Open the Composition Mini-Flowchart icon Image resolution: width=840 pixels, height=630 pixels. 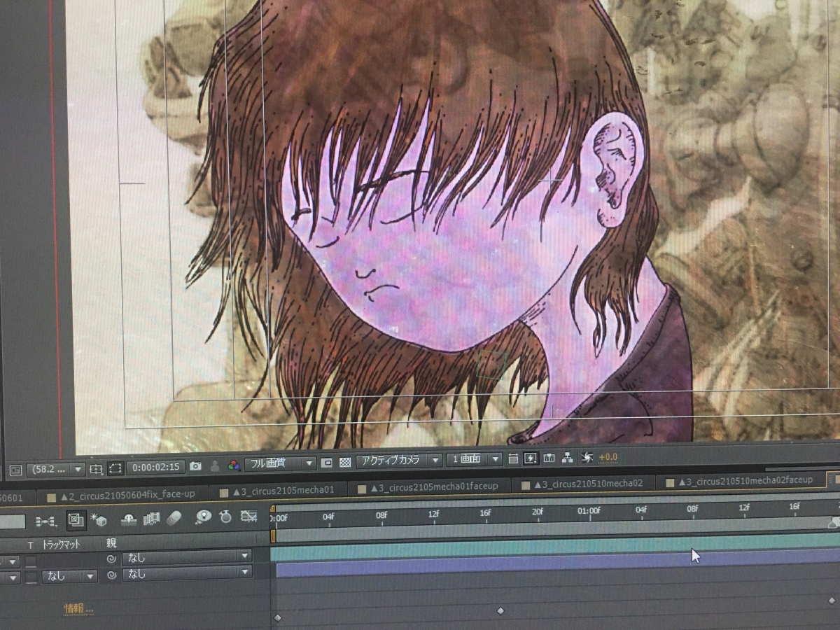pyautogui.click(x=46, y=521)
